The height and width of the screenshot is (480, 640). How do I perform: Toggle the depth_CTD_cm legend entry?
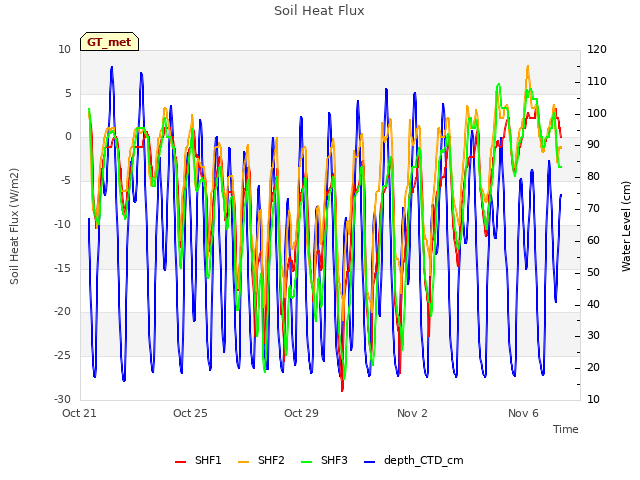(413, 460)
